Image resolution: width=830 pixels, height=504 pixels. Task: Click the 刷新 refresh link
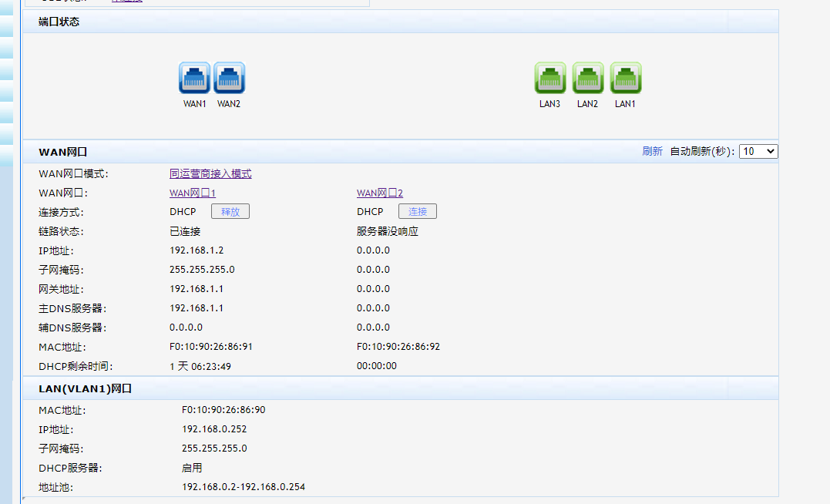click(x=652, y=151)
